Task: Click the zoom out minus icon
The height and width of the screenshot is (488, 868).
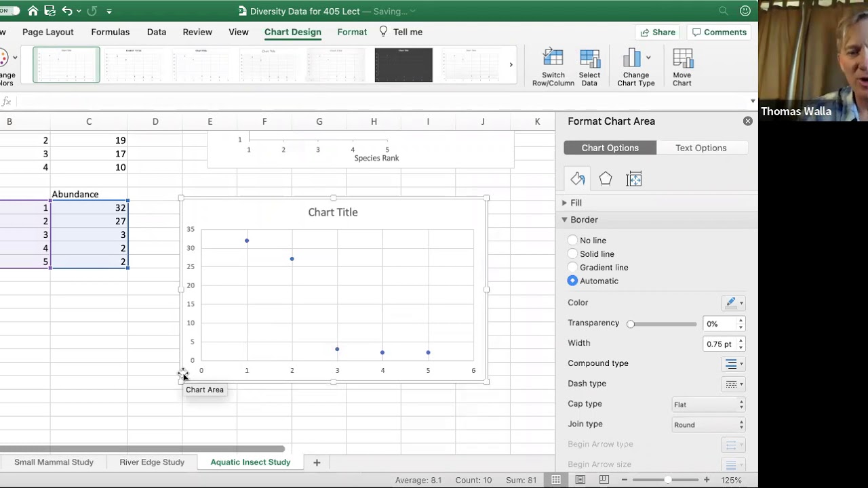Action: coord(625,480)
